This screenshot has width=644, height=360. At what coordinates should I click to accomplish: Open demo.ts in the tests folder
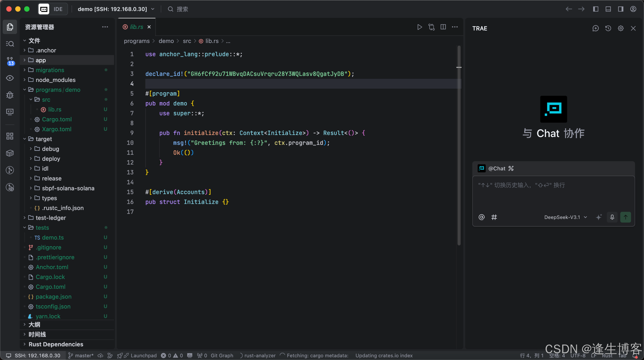(x=67, y=238)
